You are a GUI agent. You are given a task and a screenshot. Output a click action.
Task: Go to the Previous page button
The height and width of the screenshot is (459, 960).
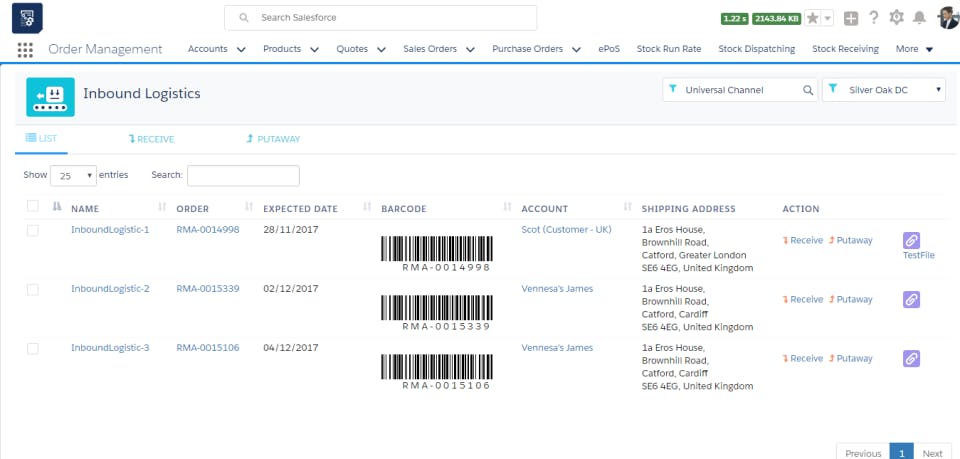point(863,452)
